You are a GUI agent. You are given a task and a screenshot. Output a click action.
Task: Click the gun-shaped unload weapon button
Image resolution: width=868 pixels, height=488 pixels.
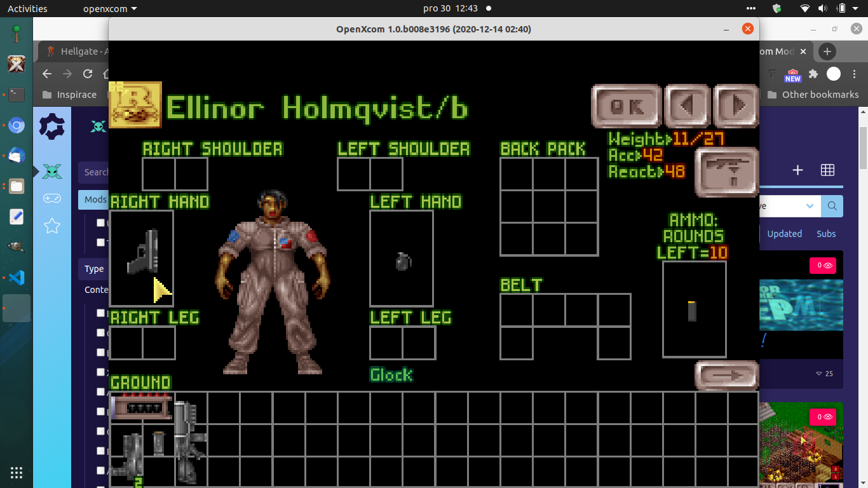727,172
